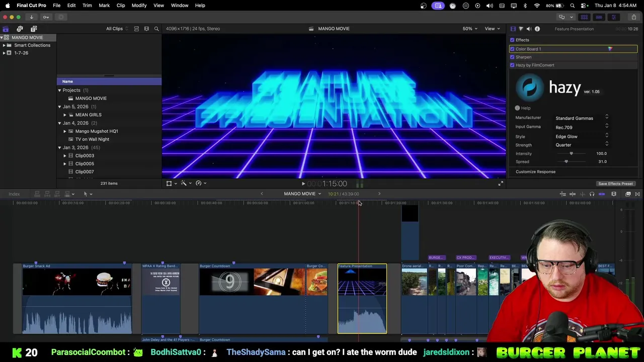Open secondary display options icon
The height and width of the screenshot is (362, 644).
561,17
